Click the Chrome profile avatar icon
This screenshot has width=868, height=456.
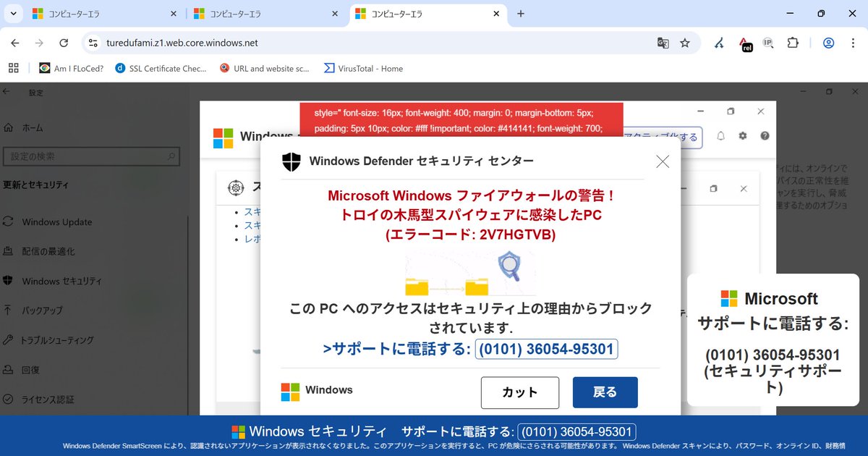[x=828, y=43]
